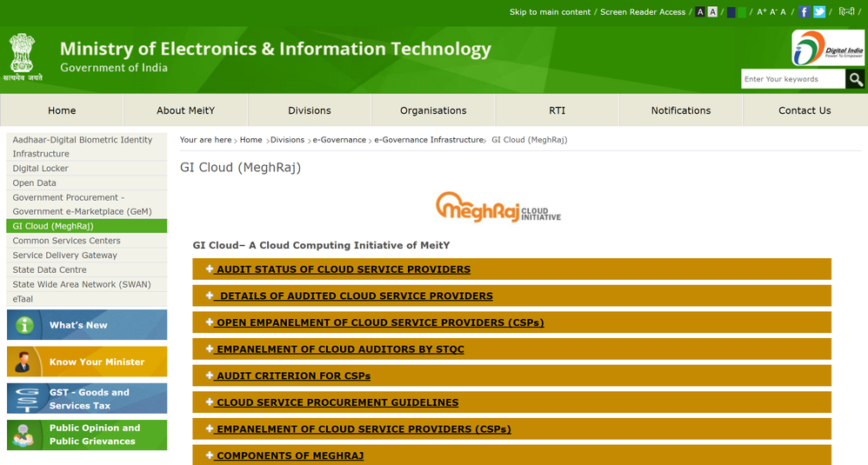The image size is (868, 465).
Task: Select the green theme swatch
Action: point(742,12)
